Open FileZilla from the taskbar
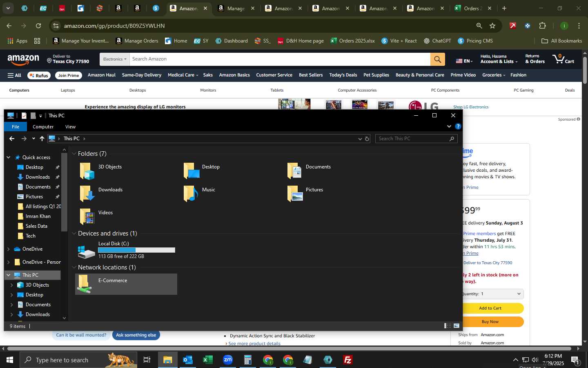The image size is (588, 368). point(348,360)
